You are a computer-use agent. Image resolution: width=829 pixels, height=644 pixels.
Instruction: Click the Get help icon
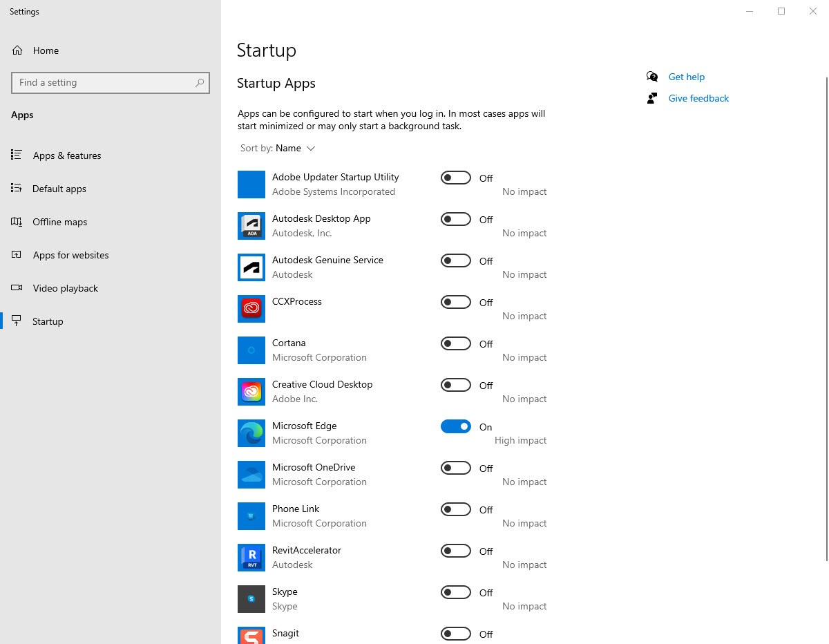tap(652, 77)
